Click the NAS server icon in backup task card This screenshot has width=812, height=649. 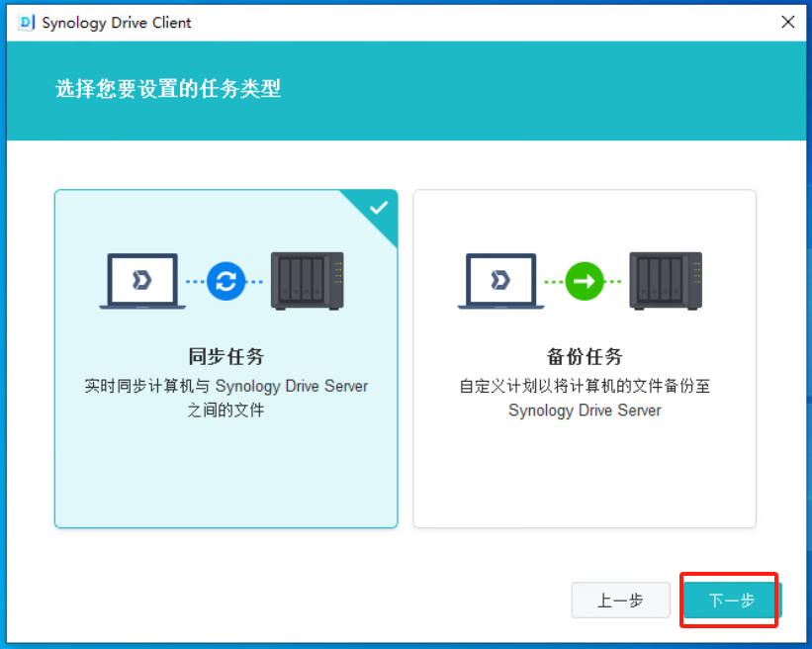tap(666, 281)
